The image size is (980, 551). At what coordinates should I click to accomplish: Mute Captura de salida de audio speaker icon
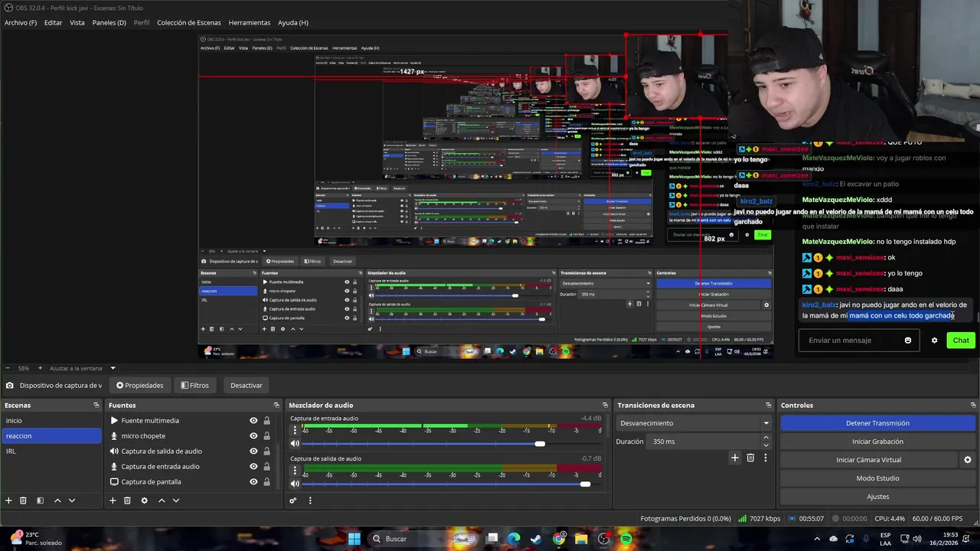[x=295, y=484]
